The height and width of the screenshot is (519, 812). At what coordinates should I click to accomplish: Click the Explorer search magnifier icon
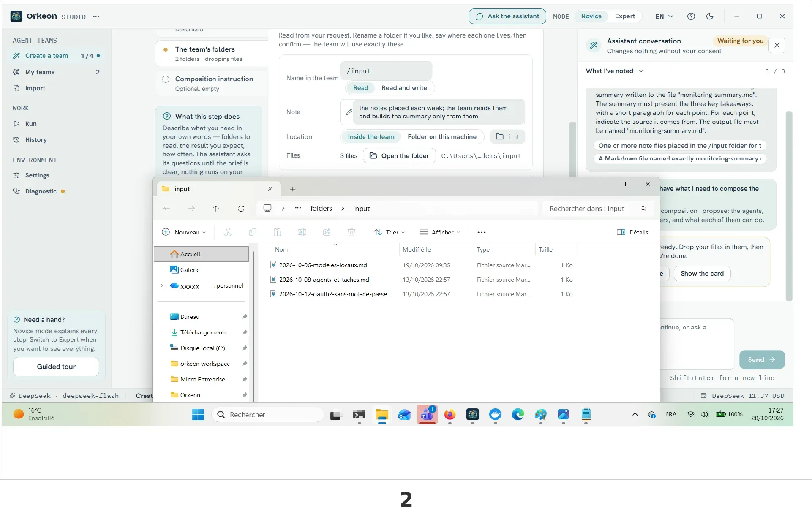(x=643, y=209)
